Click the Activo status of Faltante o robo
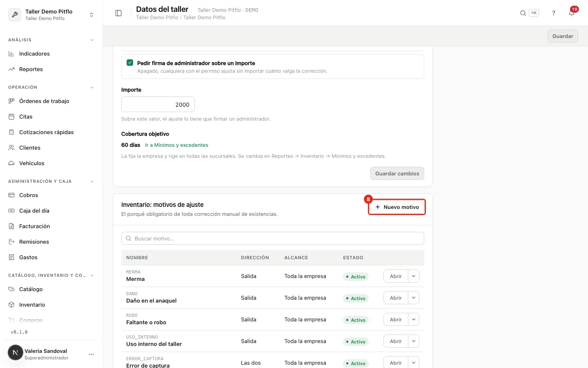Screen dimensions: 588x368 pos(356,320)
